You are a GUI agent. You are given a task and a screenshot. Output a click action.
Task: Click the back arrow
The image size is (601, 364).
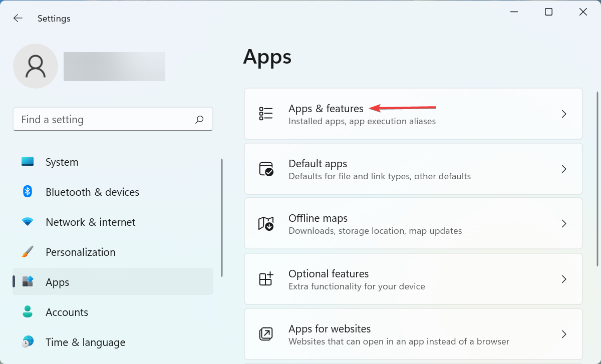pos(18,18)
